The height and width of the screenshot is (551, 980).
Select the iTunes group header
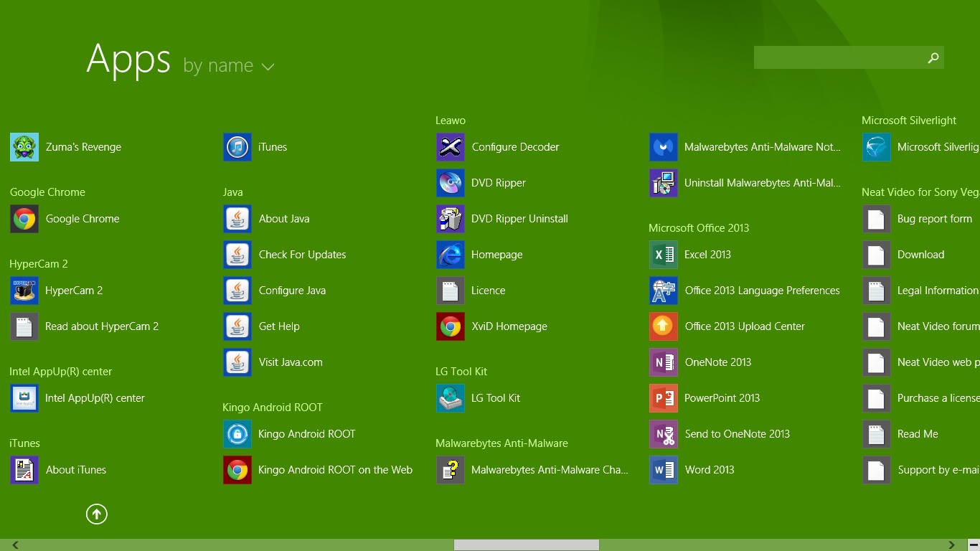(x=24, y=443)
